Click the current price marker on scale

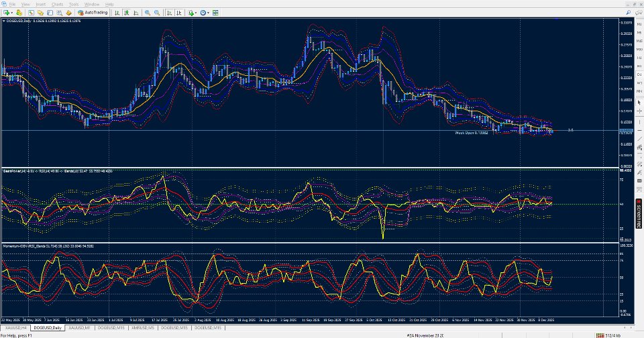click(x=626, y=130)
